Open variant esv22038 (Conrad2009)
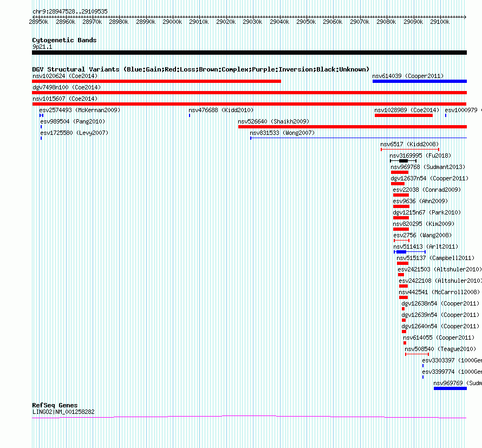This screenshot has height=448, width=482. 427,190
